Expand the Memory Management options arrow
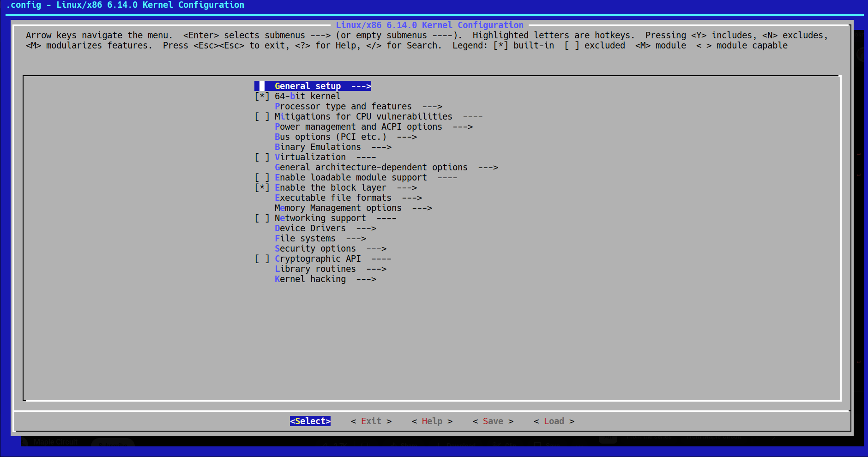The width and height of the screenshot is (868, 457). (422, 208)
